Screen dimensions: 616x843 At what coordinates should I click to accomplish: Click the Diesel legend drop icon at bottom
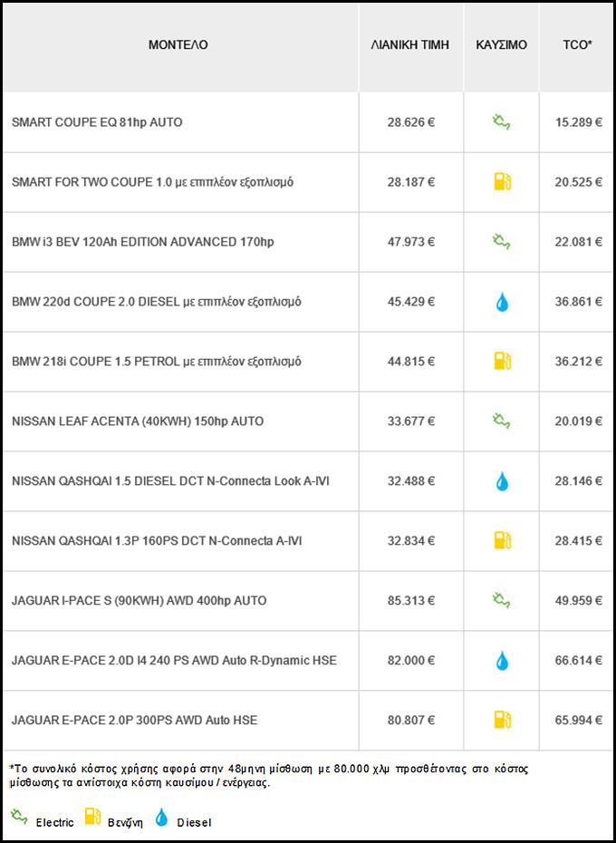point(161,818)
